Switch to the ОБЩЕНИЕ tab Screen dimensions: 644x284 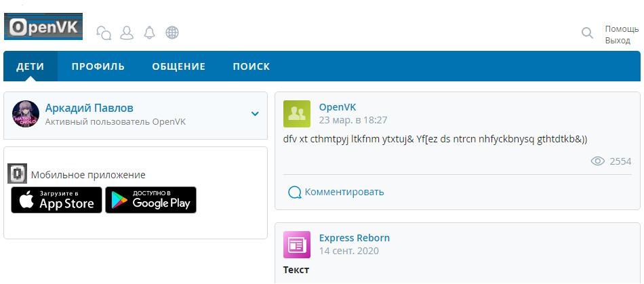point(179,66)
